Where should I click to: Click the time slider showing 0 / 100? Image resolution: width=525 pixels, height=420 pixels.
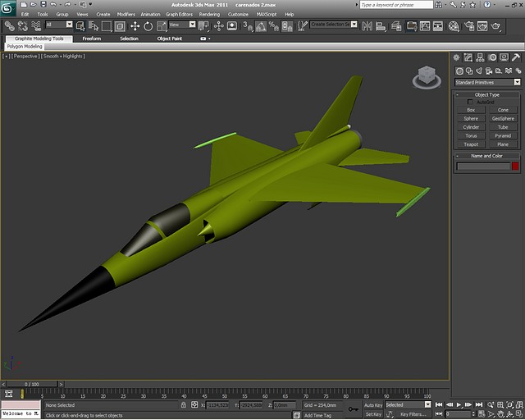click(x=32, y=384)
